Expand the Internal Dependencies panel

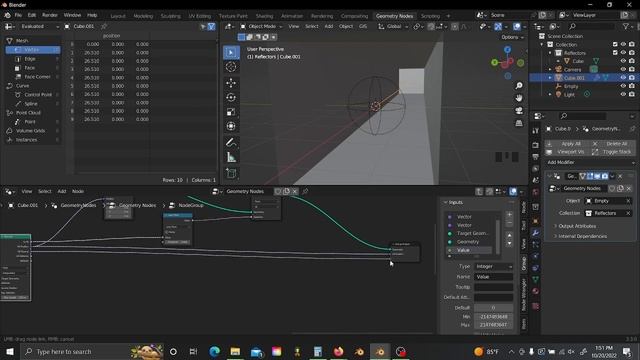pyautogui.click(x=582, y=236)
